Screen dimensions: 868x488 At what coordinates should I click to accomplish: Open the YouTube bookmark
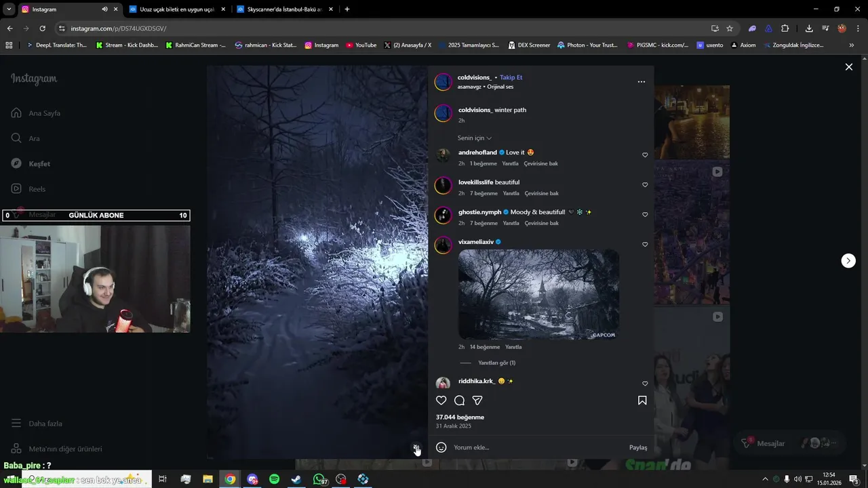point(361,45)
